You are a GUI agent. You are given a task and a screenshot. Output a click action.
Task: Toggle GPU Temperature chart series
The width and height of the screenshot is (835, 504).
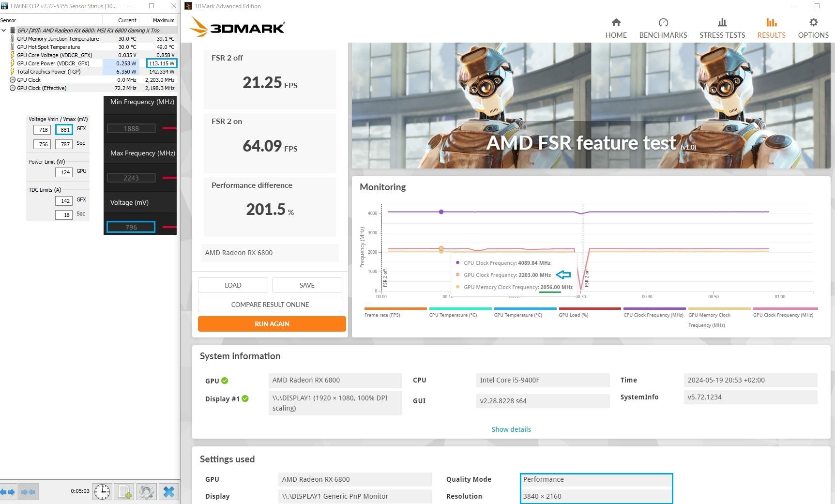click(525, 312)
